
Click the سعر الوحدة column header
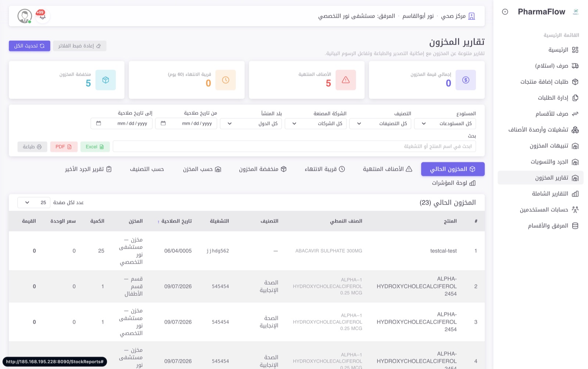click(x=63, y=221)
